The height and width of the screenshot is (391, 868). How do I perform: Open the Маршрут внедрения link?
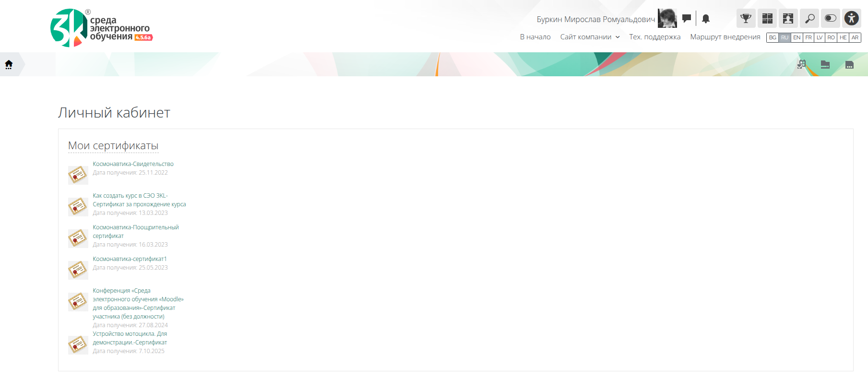pyautogui.click(x=725, y=37)
